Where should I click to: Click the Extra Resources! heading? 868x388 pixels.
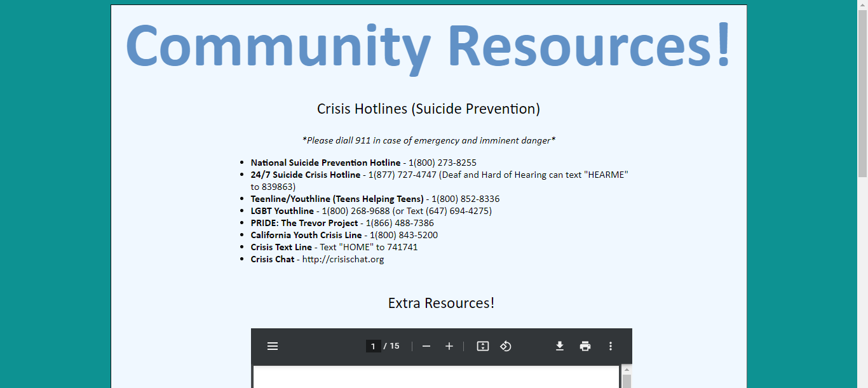pos(442,303)
